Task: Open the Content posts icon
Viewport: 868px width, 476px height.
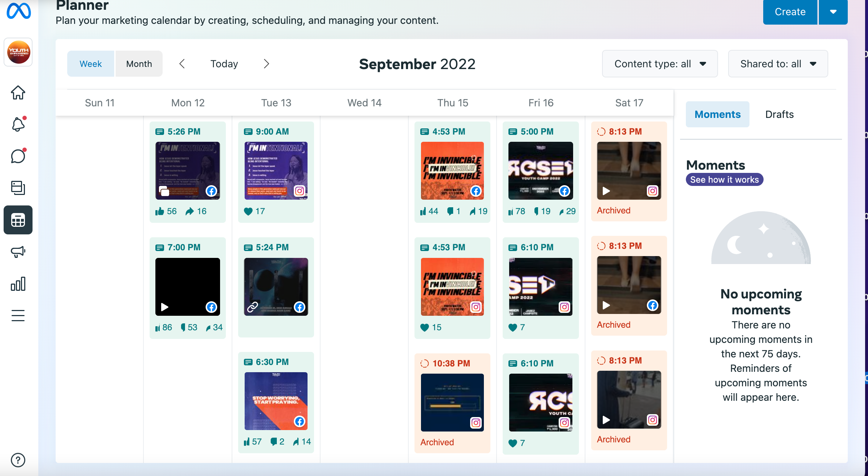Action: 18,188
